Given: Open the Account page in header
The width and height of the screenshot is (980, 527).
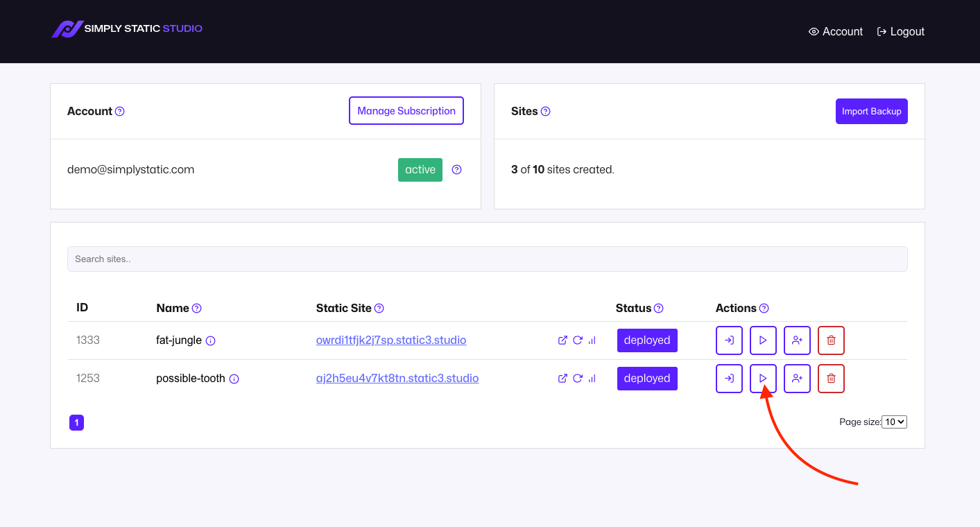Looking at the screenshot, I should point(836,31).
